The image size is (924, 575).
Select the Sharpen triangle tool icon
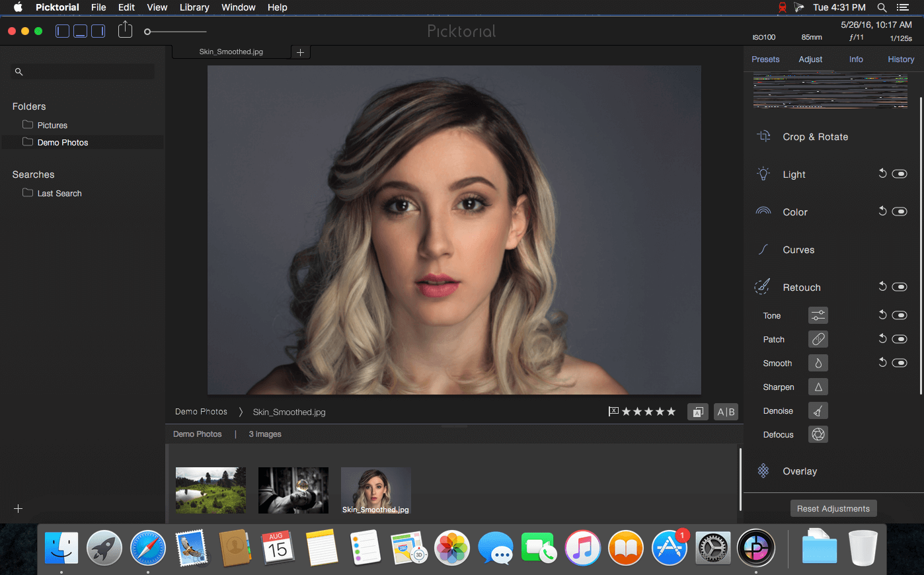tap(818, 387)
